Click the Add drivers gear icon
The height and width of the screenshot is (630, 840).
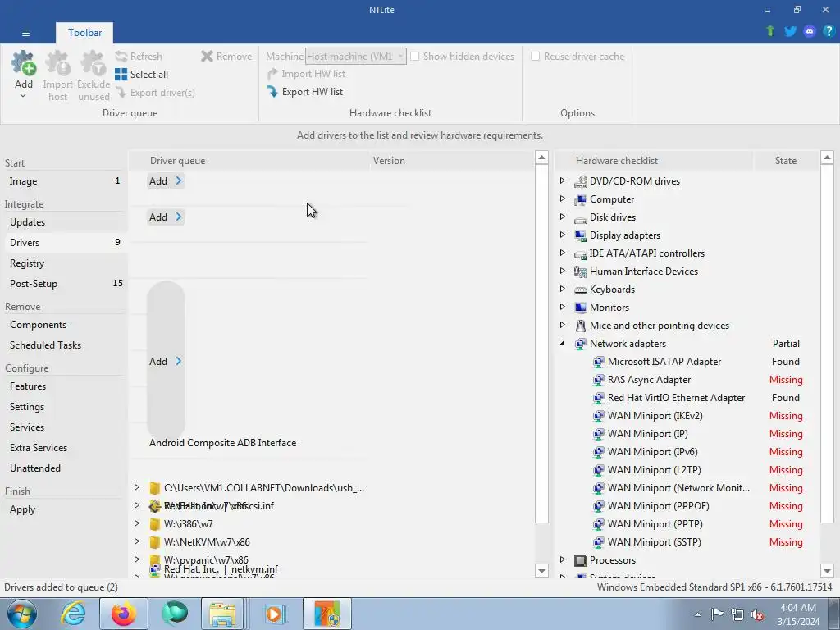click(24, 63)
